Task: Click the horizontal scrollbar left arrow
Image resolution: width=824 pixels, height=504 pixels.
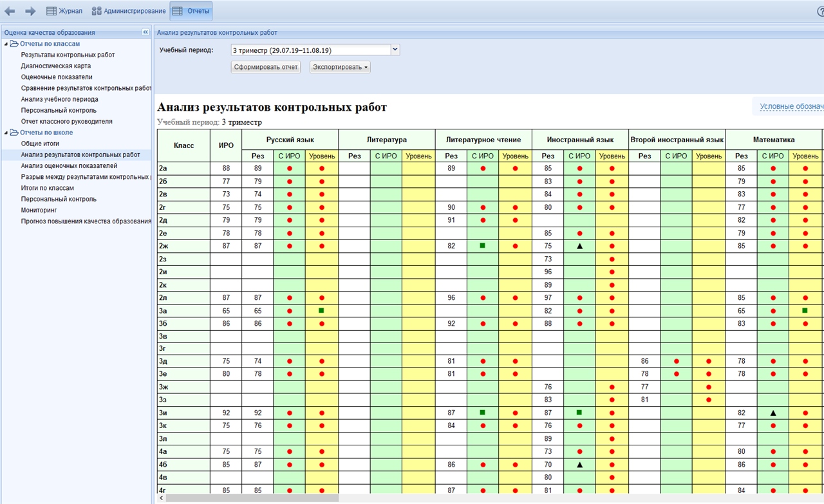Action: 161,498
